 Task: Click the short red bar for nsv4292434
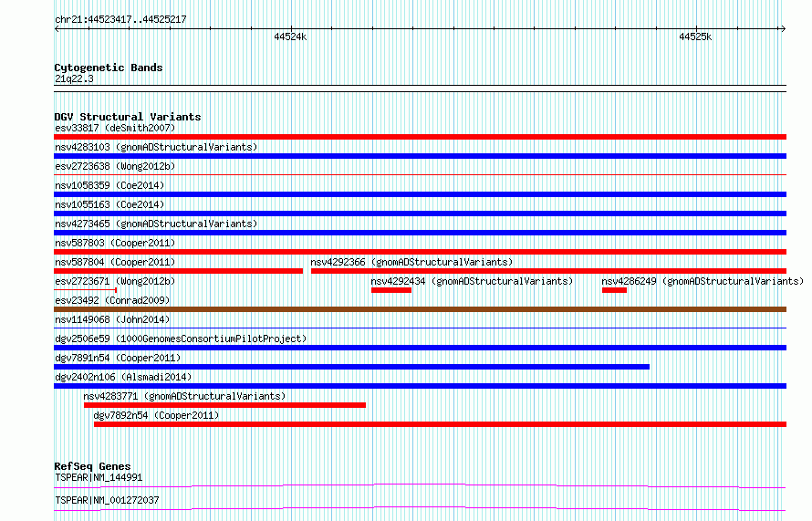(391, 290)
